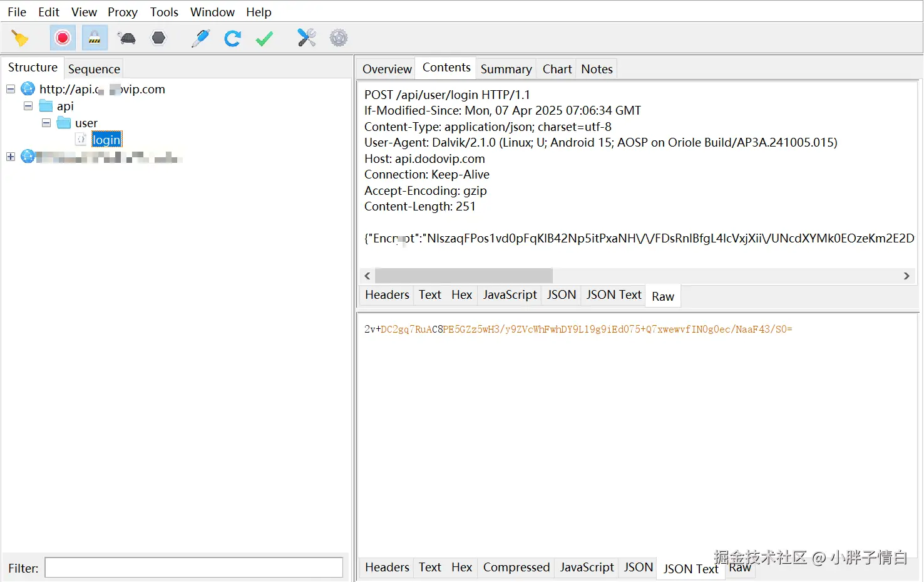Select request JavaScript view tab
This screenshot has height=582, width=924.
[510, 294]
